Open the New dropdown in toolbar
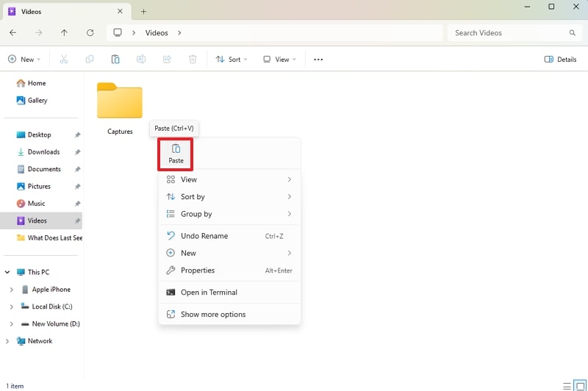 click(x=24, y=60)
